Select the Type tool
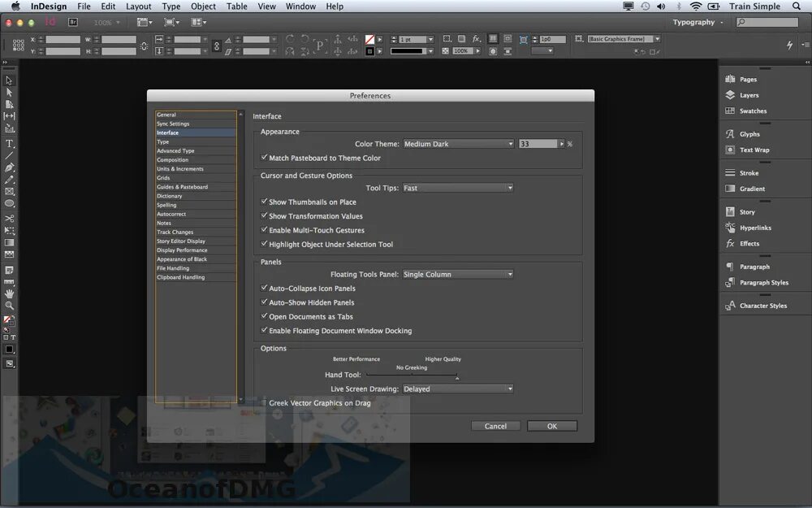 9,144
